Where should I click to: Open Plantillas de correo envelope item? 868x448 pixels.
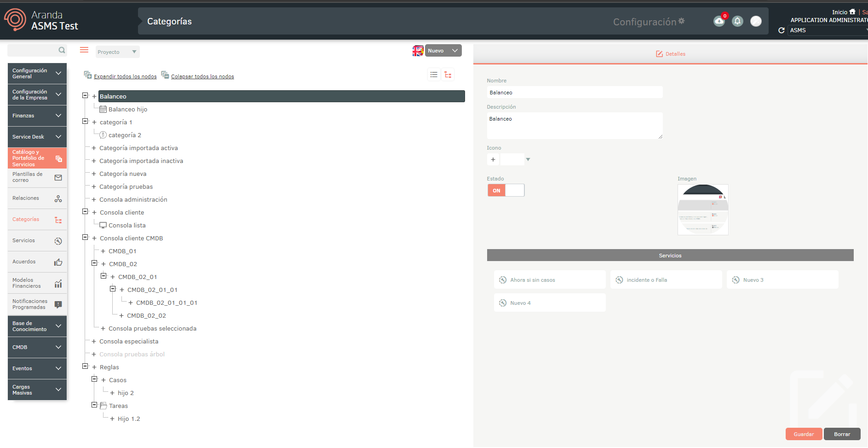pos(37,177)
